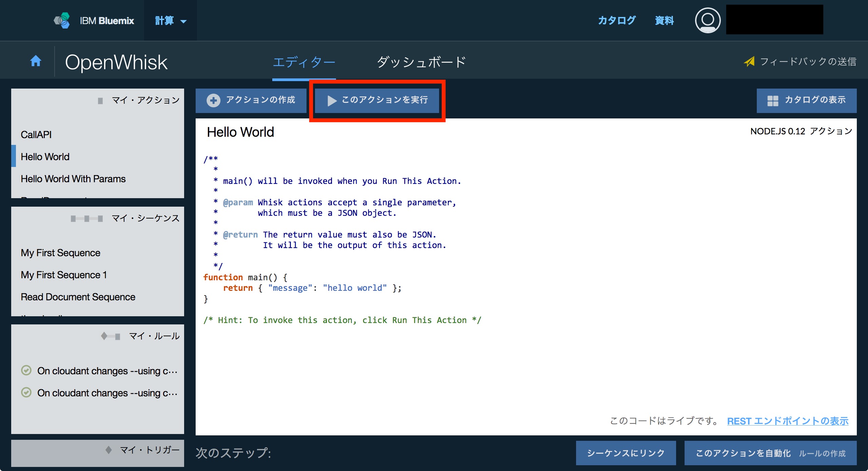Click the sequence chain icon next to マイ・シーケンス
The image size is (868, 471).
pyautogui.click(x=87, y=219)
